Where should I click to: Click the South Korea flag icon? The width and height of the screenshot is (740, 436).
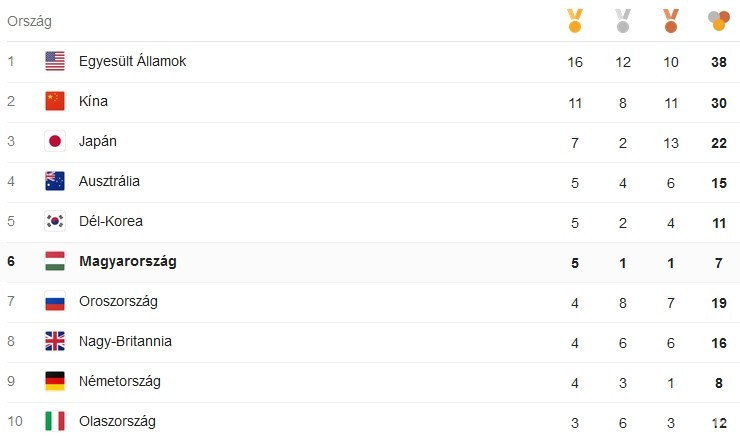(x=55, y=221)
